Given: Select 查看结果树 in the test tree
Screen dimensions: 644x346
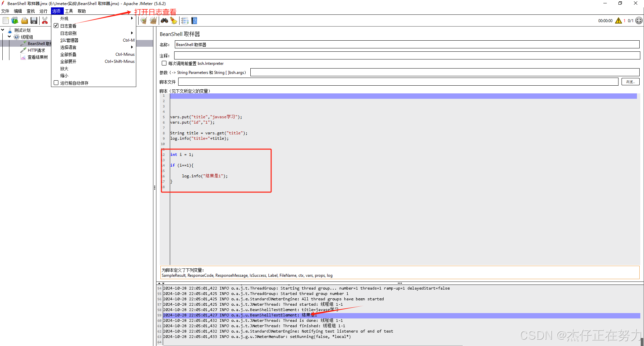Looking at the screenshot, I should (x=38, y=57).
